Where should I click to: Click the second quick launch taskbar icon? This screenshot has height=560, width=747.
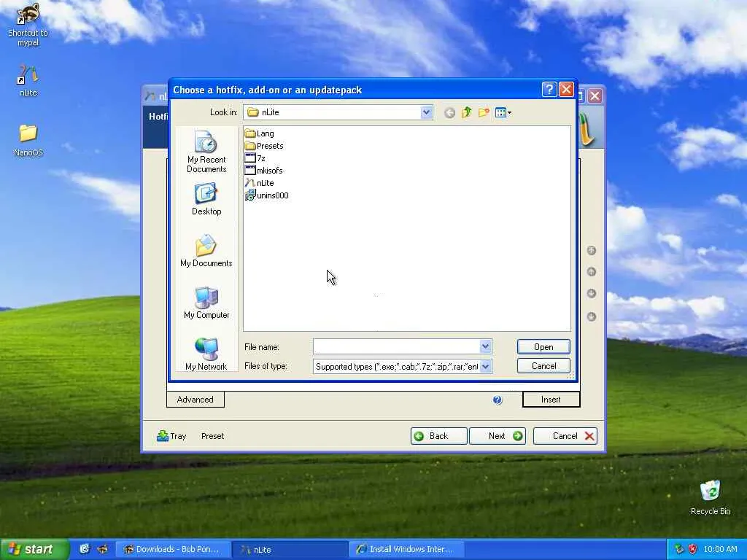pos(102,549)
